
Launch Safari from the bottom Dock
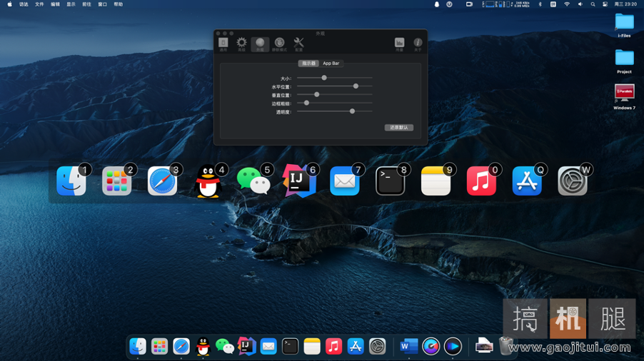point(181,347)
